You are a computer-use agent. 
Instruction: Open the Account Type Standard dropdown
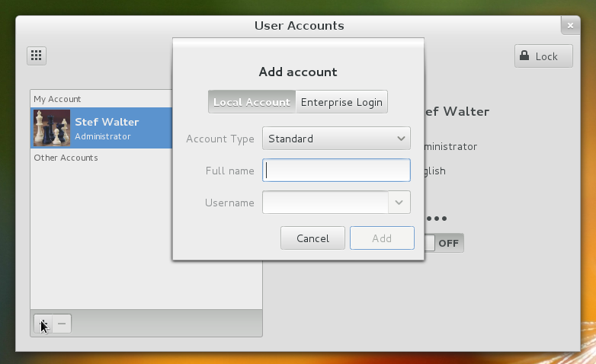pyautogui.click(x=336, y=139)
